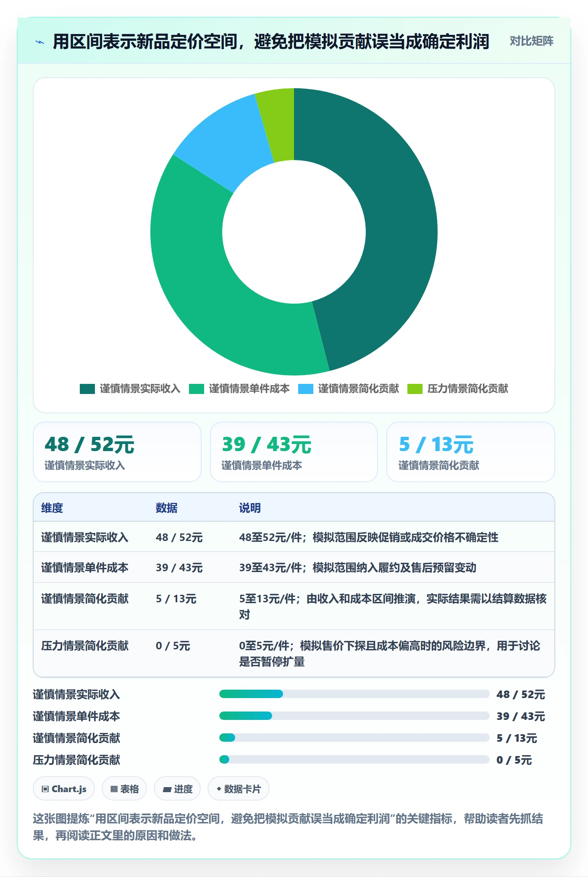Click the 48至52元/件 description in the table
Viewport: 588px width, 877px height.
369,537
